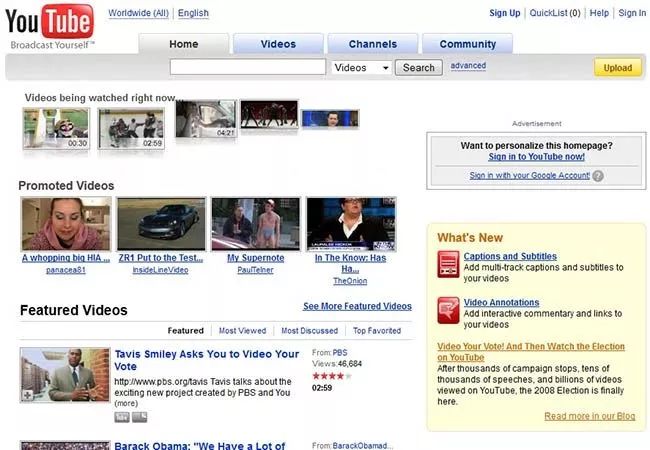Viewport: 650px width, 450px height.
Task: Open Tavis Smiley featured video thumbnail
Action: click(65, 375)
